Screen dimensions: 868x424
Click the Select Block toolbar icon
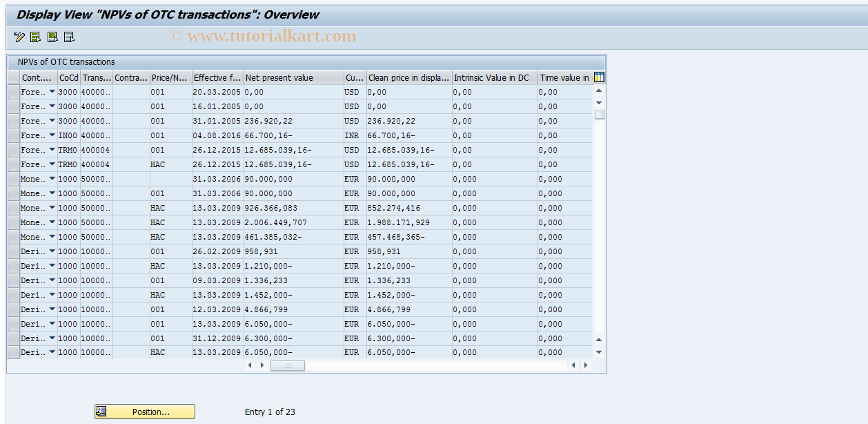coord(52,37)
